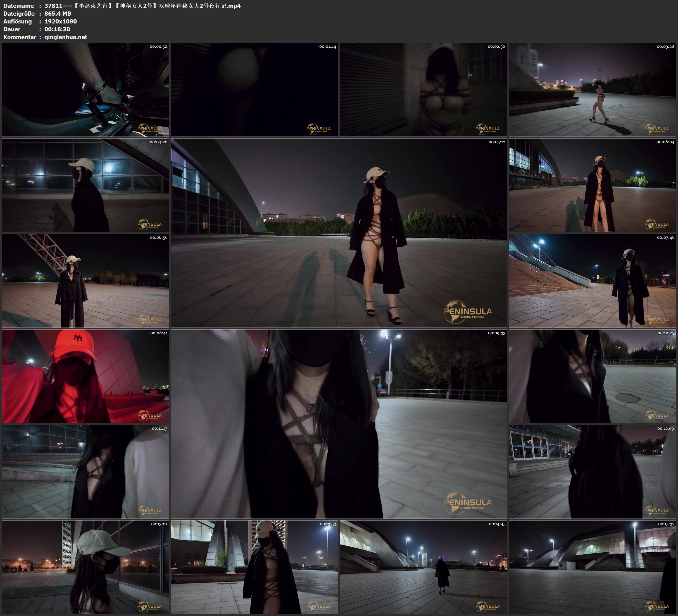
Task: Click the frame marked 00:04:20
Action: tap(85, 185)
